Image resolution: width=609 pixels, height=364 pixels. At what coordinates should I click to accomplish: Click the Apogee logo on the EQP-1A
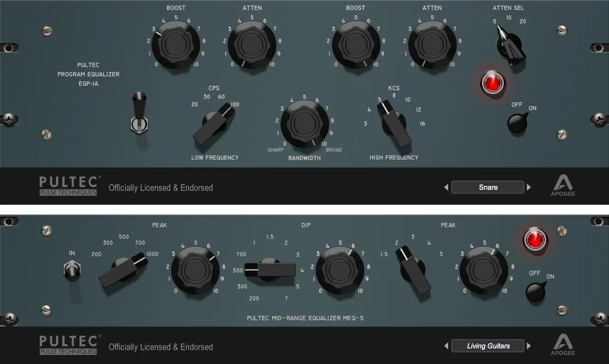tap(563, 185)
